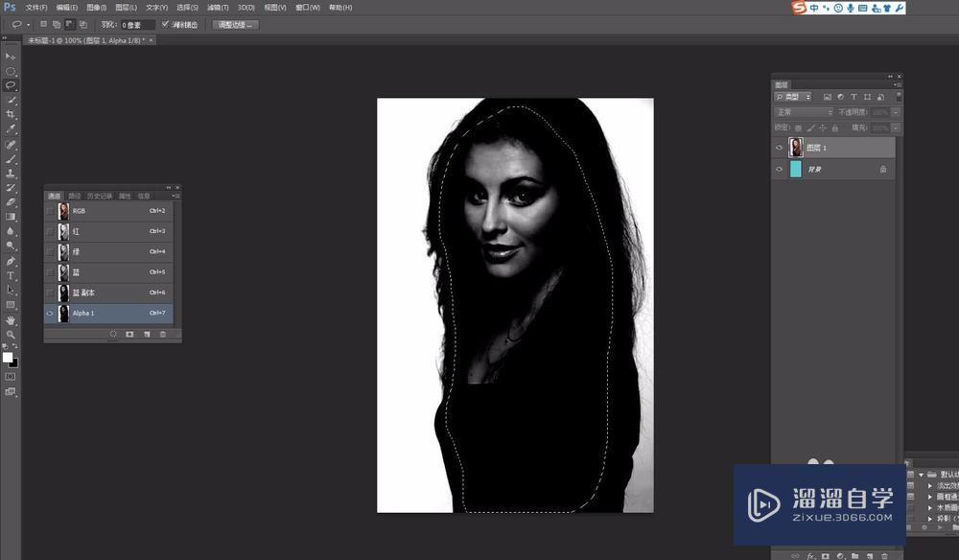Select the Path Selection tool

(x=11, y=291)
